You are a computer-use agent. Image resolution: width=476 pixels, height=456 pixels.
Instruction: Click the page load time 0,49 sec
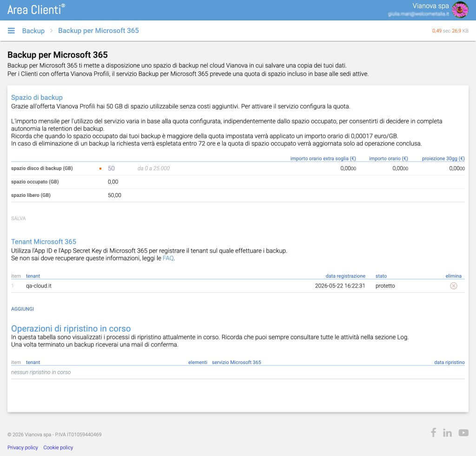pyautogui.click(x=441, y=31)
